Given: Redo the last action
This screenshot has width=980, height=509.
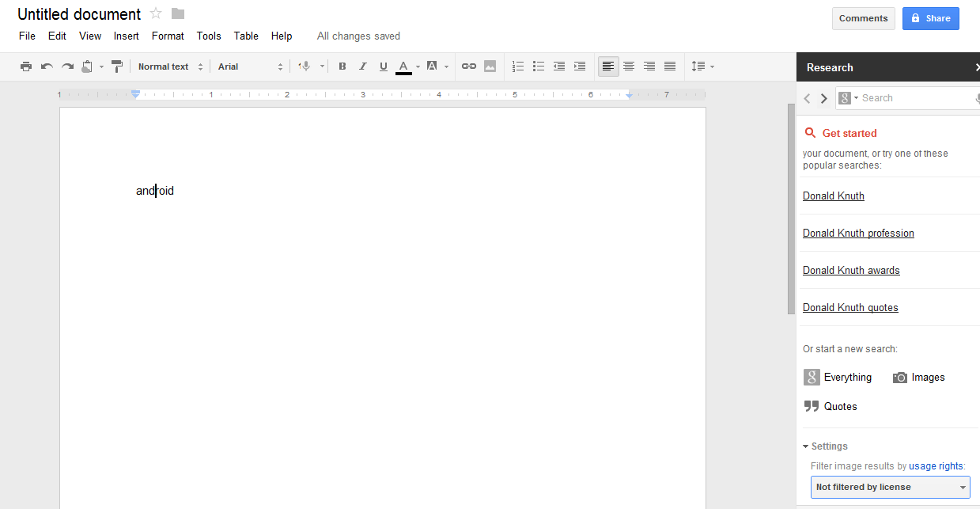Looking at the screenshot, I should pyautogui.click(x=67, y=66).
